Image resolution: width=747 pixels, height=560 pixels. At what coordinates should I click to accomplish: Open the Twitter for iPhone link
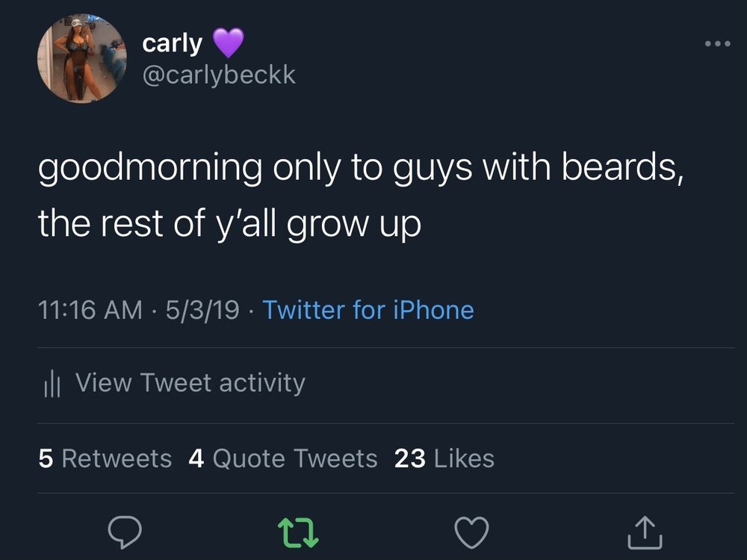pos(368,310)
